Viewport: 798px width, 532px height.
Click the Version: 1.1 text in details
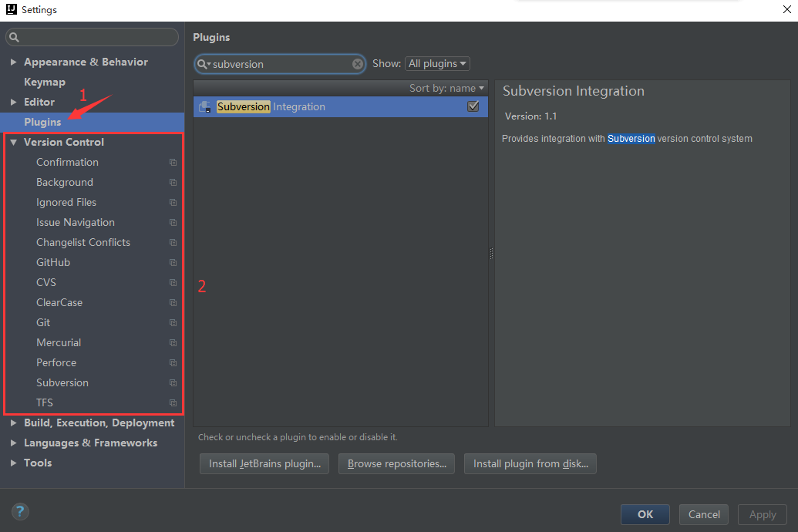click(x=530, y=116)
